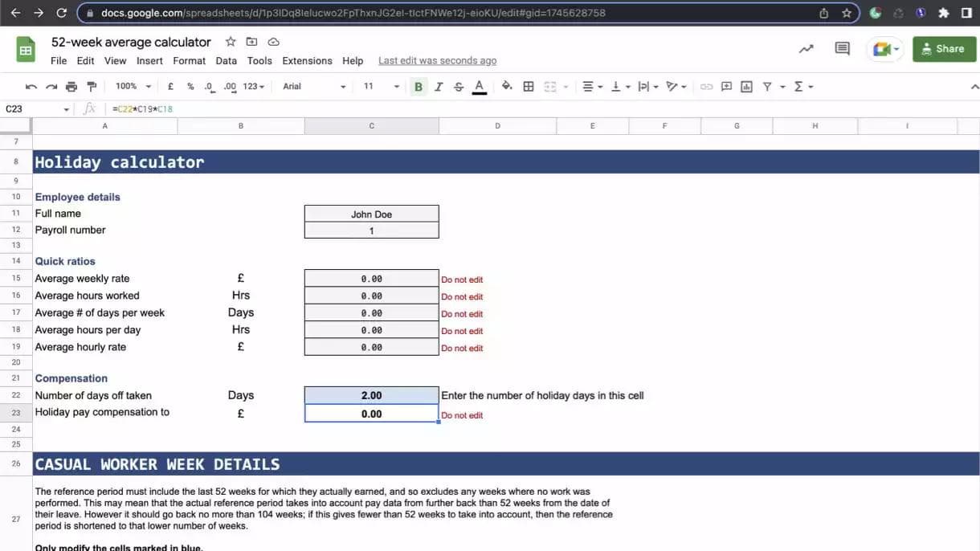980x551 pixels.
Task: Open comment history icon near Share
Action: [x=842, y=49]
